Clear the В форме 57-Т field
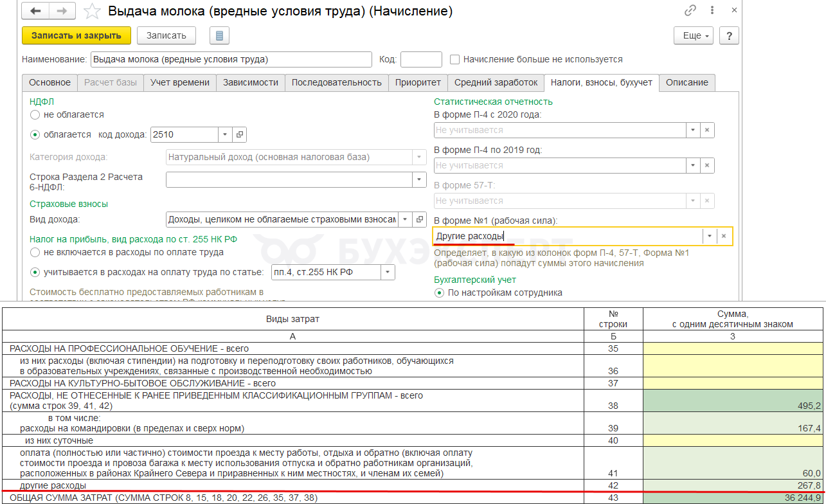Screen dimensions: 826x504 tap(707, 201)
